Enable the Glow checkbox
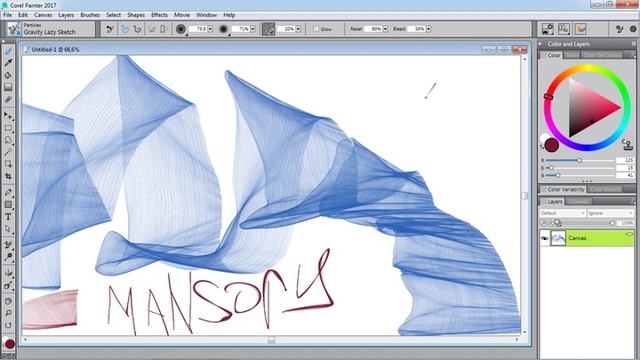640x360 pixels. point(316,29)
